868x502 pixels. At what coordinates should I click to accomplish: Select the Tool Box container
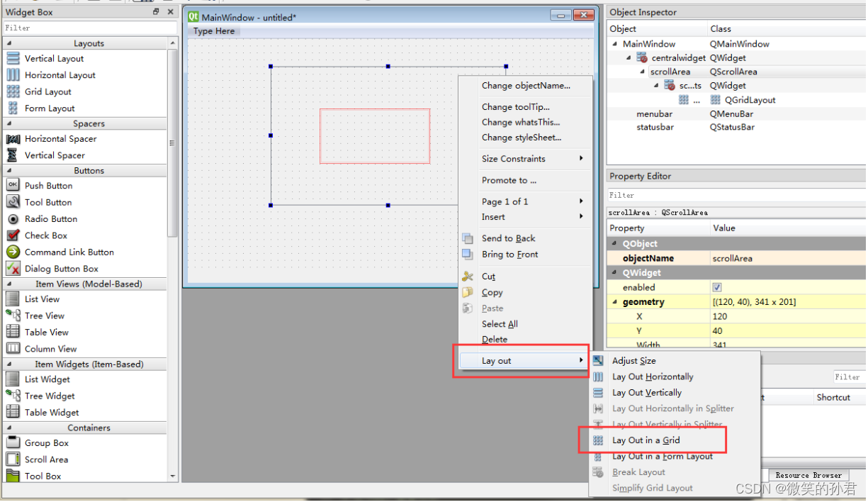44,476
